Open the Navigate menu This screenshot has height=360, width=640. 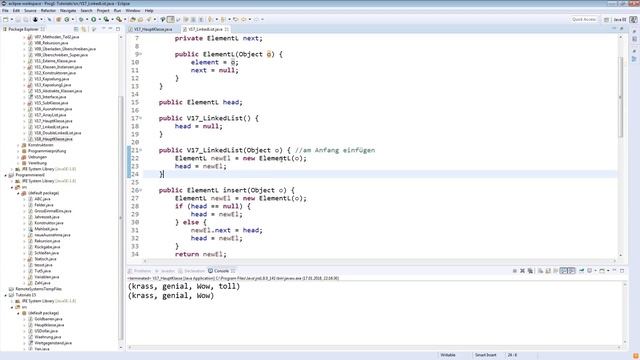(x=68, y=11)
